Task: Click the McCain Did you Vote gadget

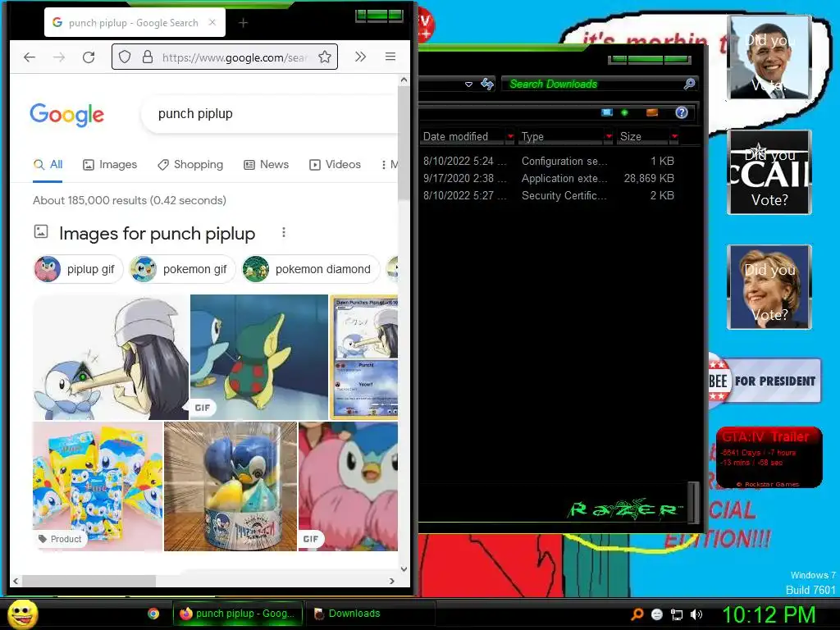Action: (769, 172)
